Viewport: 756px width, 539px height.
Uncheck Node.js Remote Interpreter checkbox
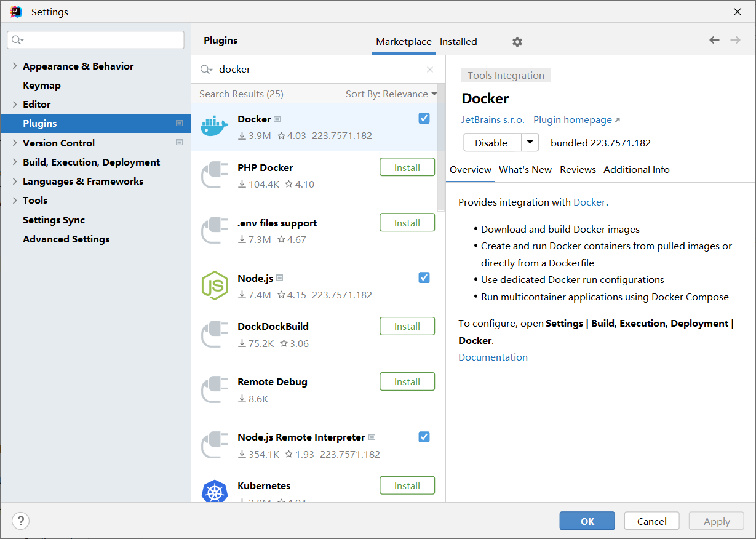click(424, 437)
